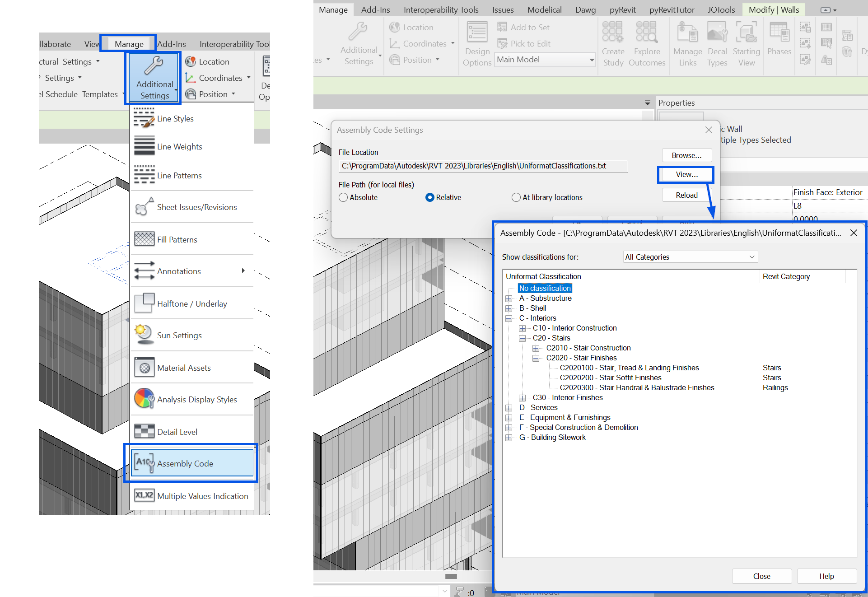
Task: Click the Phases icon
Action: (x=779, y=32)
